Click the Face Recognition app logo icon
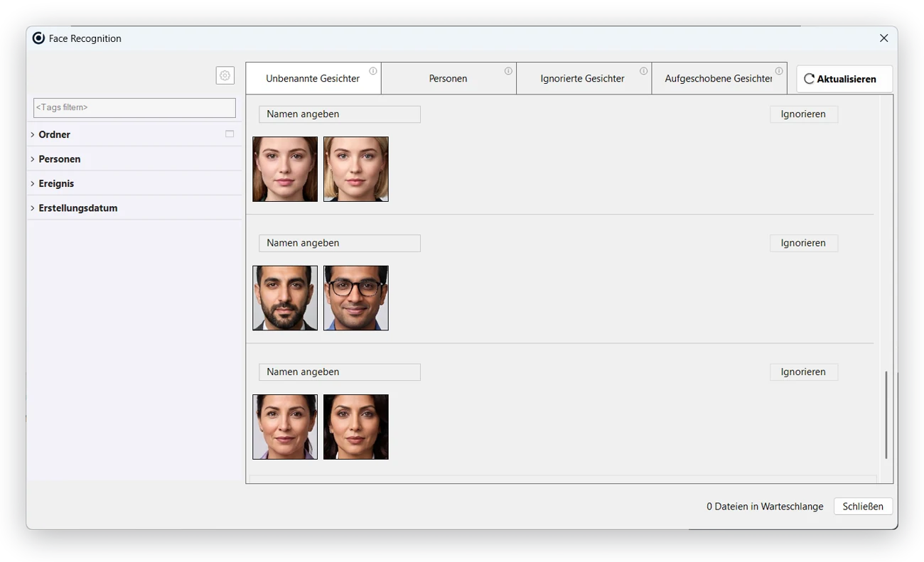Screen dimensions: 924x562 38,38
